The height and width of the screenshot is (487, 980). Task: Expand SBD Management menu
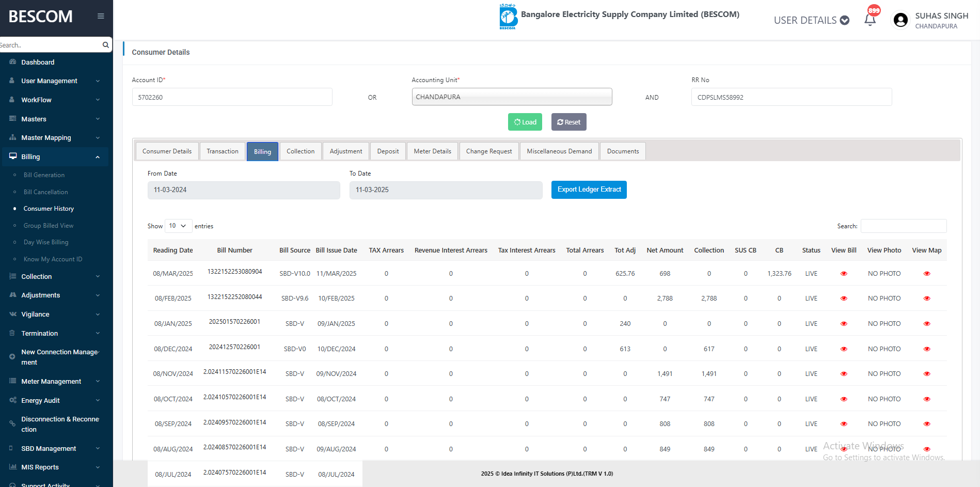click(56, 449)
